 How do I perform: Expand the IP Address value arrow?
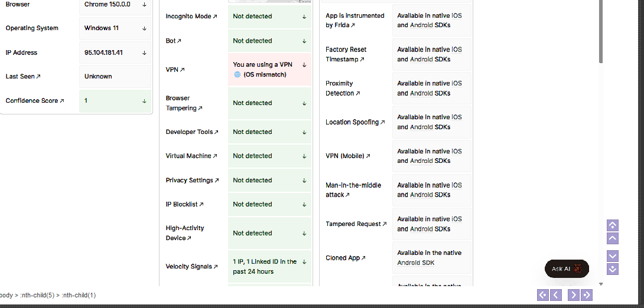pos(144,53)
